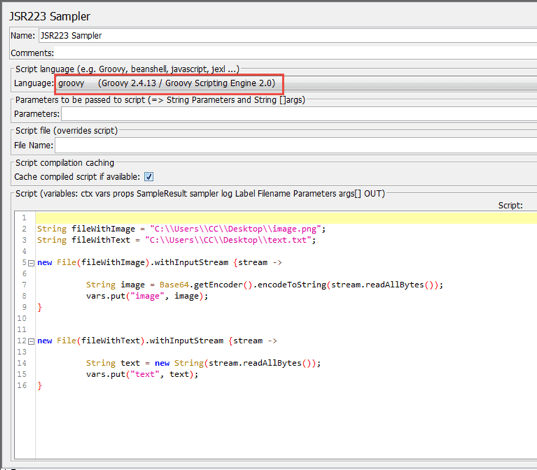Click JSR223 Sampler title heading
Screen dimensions: 537x470
(50, 16)
